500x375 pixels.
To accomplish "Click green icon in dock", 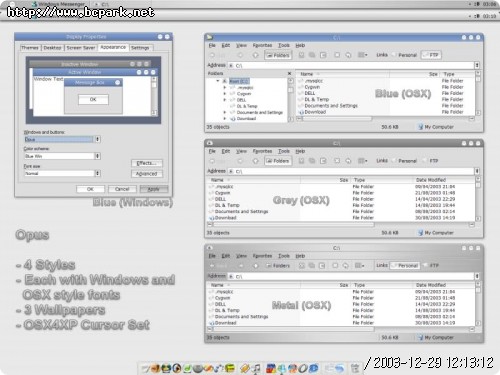I will pos(187,368).
